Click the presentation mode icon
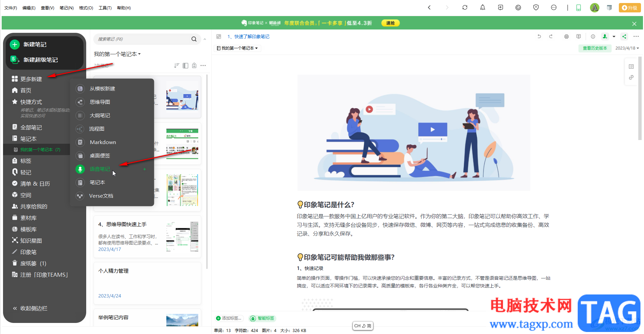Screen dimensions: 644x334 tap(579, 37)
